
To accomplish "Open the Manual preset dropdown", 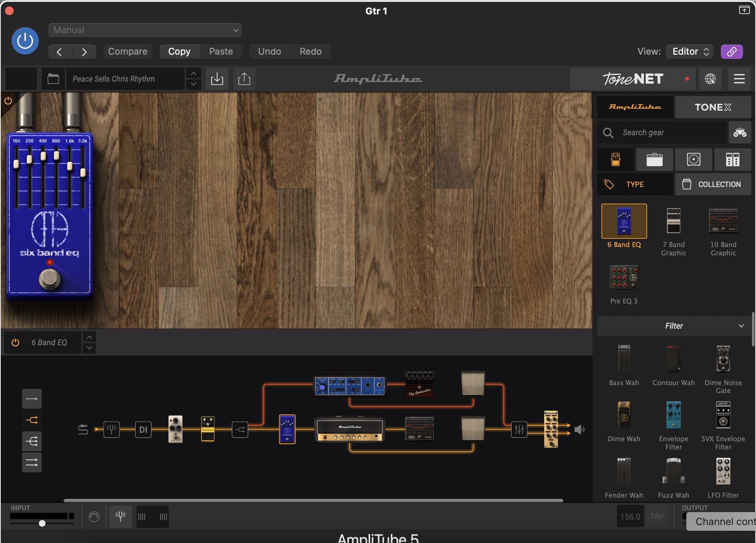I will (x=145, y=30).
